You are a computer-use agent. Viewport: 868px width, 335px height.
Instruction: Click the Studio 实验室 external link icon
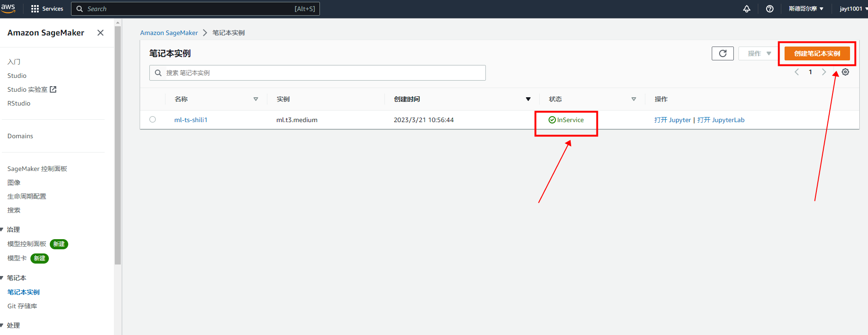click(x=53, y=89)
